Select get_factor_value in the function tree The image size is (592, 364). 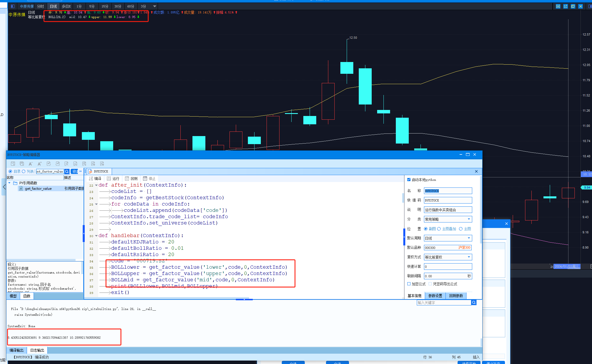pyautogui.click(x=38, y=189)
